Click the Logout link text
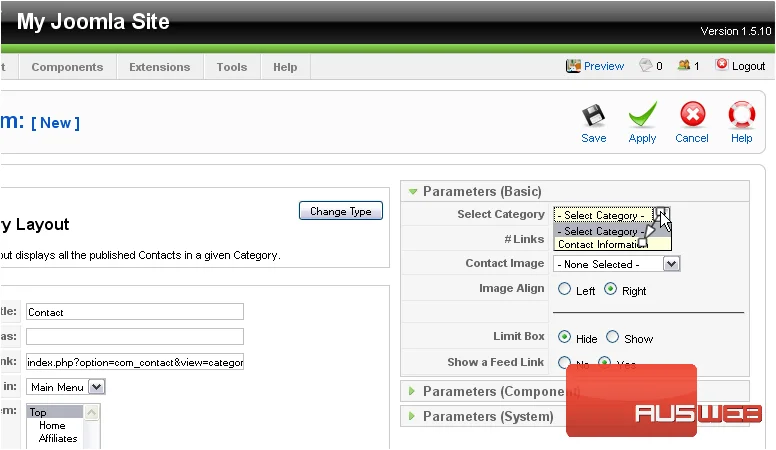 click(748, 66)
